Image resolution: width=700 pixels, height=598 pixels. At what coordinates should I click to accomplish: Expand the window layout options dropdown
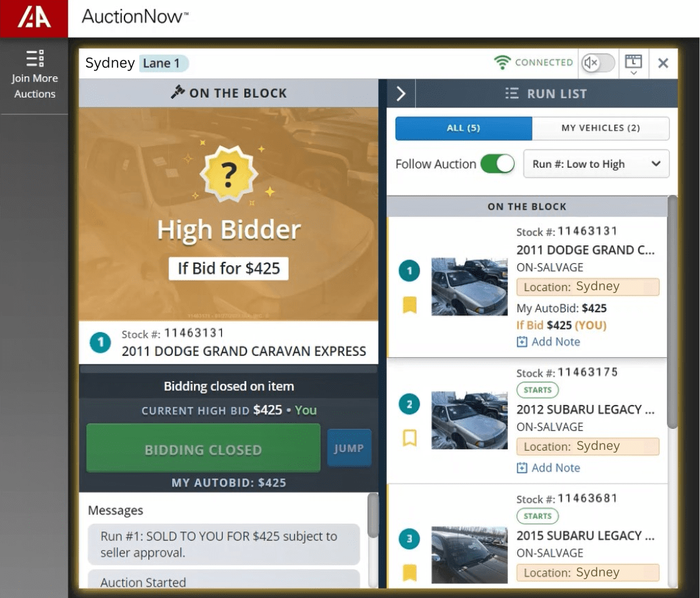point(633,64)
